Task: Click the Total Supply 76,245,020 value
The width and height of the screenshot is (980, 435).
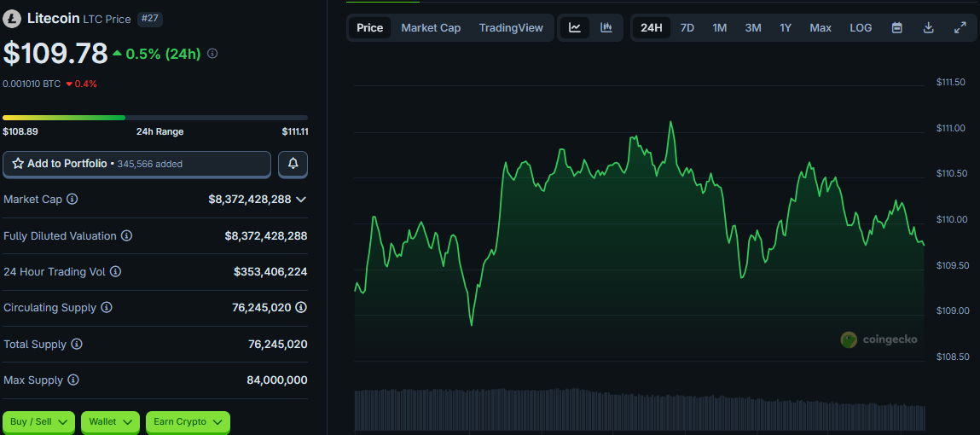Action: click(x=277, y=344)
